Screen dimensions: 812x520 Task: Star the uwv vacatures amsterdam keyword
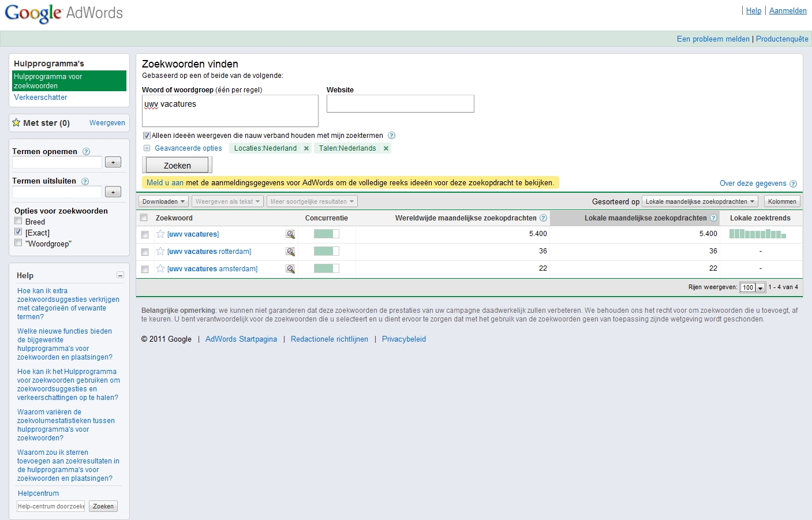coord(160,268)
